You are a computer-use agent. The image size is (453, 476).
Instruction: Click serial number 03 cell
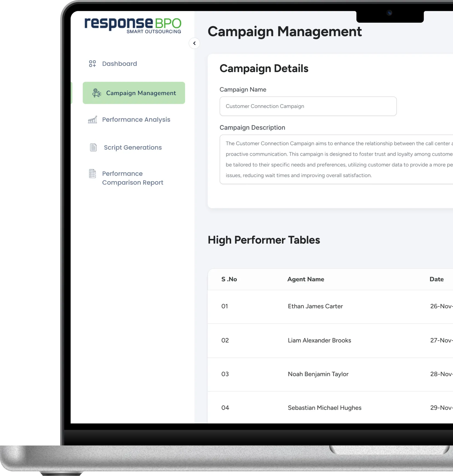click(225, 374)
